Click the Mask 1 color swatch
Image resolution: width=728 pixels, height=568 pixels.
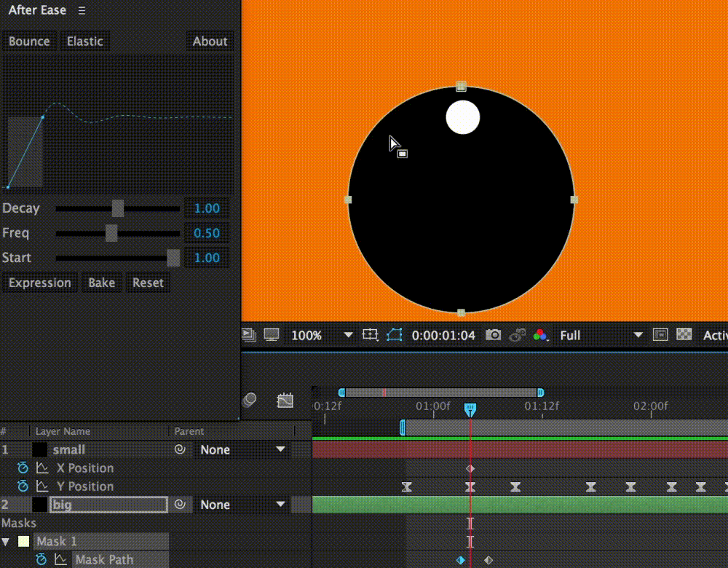(23, 541)
